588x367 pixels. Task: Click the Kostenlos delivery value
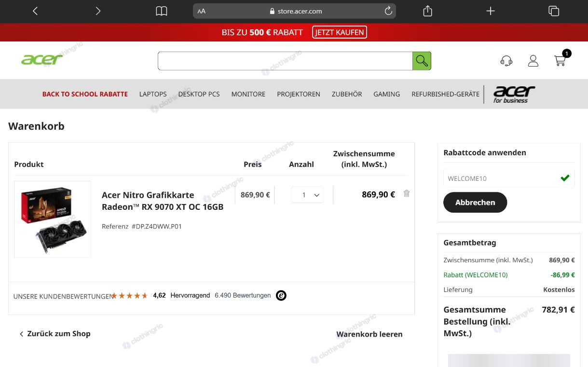(559, 290)
